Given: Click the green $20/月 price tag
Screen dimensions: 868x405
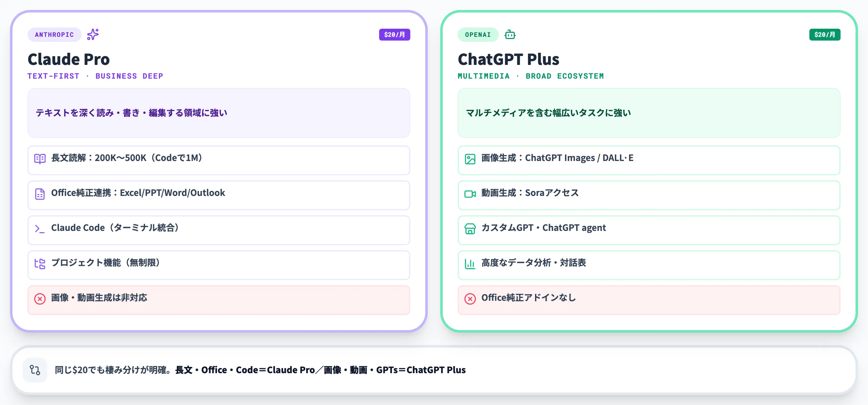Looking at the screenshot, I should (825, 34).
